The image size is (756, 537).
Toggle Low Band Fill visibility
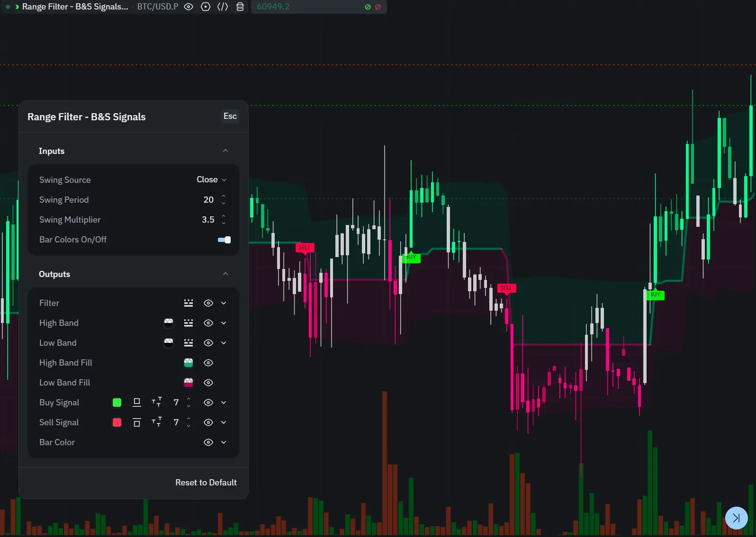tap(208, 383)
